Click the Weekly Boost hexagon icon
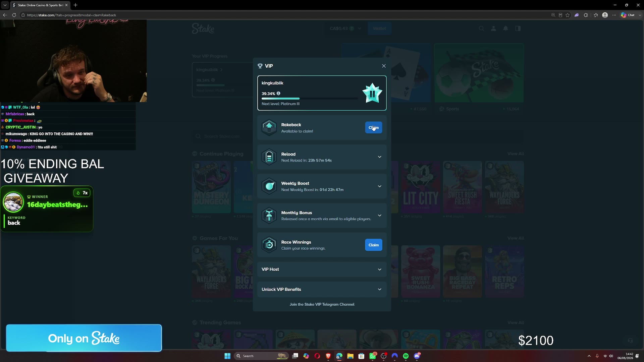This screenshot has width=644, height=362. [x=269, y=186]
